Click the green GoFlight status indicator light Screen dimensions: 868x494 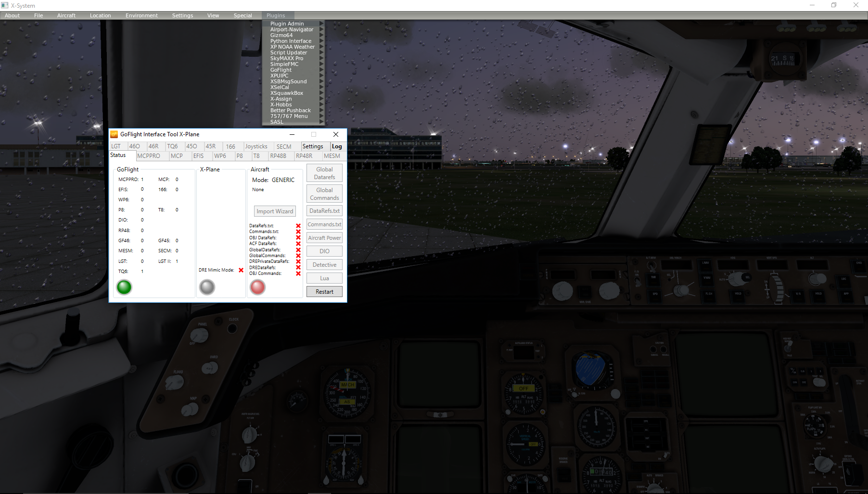point(124,287)
